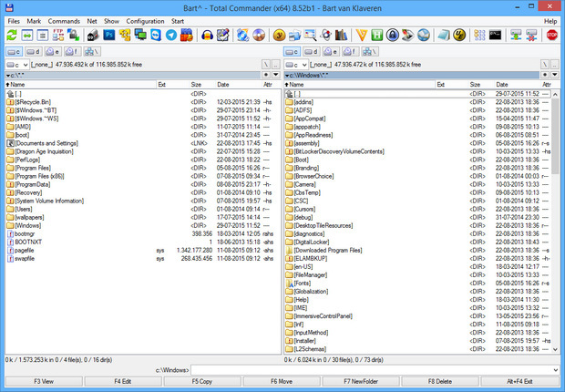Open network neighborhood in left panel

tap(92, 52)
